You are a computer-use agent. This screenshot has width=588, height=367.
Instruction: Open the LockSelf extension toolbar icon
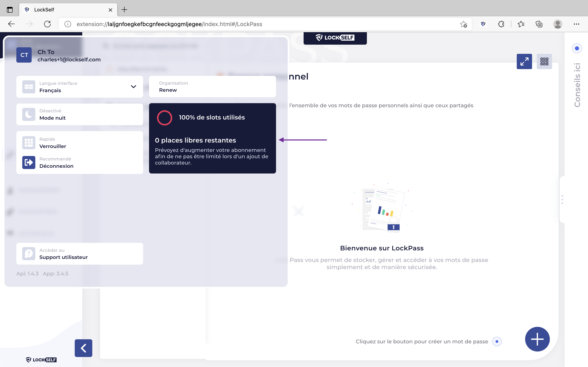pos(483,24)
